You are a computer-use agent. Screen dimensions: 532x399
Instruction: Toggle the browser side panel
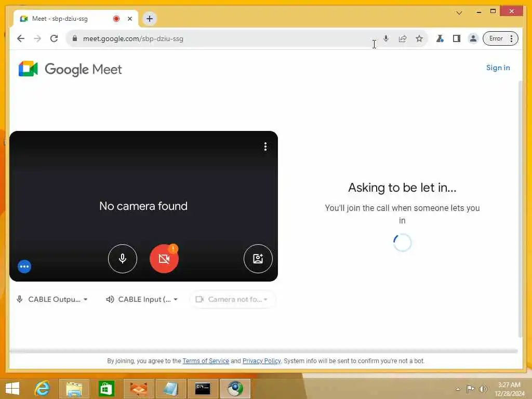pyautogui.click(x=456, y=38)
